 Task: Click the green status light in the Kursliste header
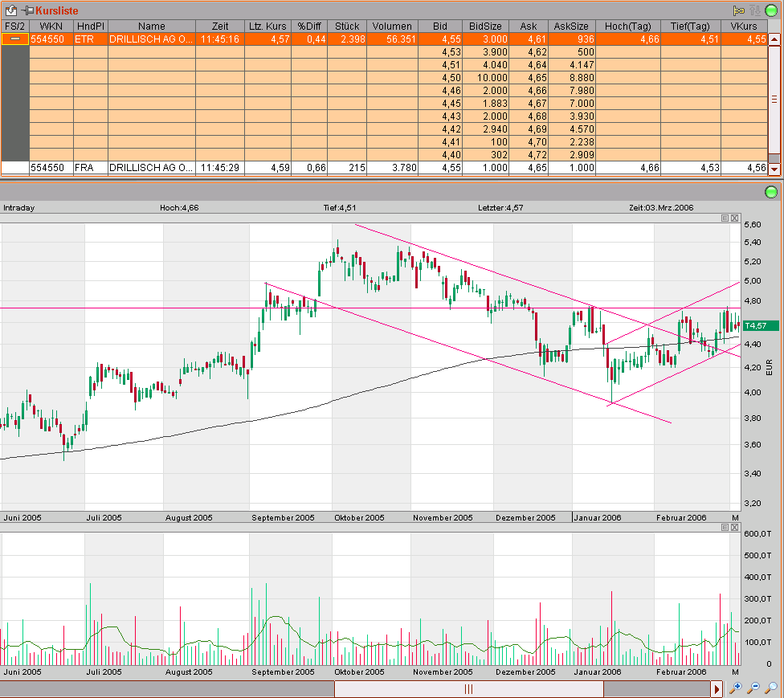pos(771,10)
